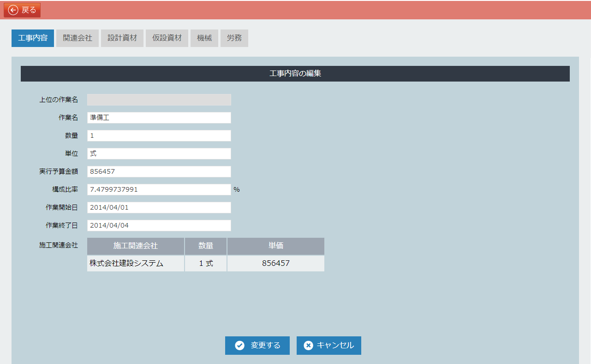
Task: Click the checkmark icon on 変更する button
Action: (239, 346)
